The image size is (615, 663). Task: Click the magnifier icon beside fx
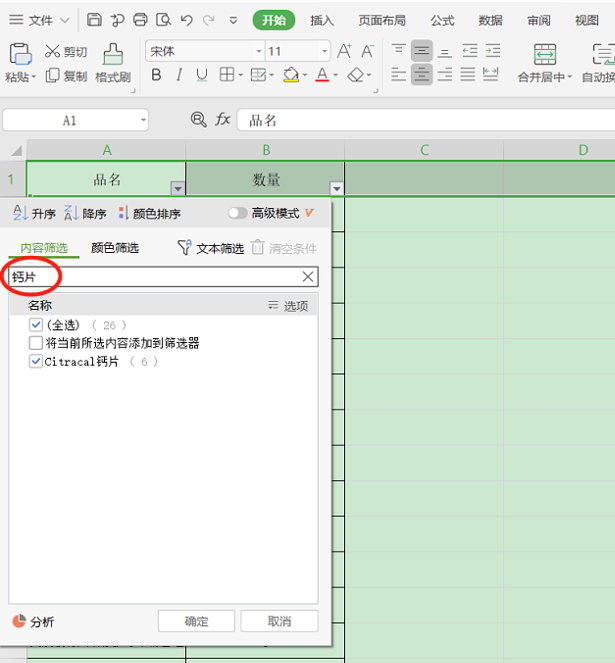click(x=198, y=120)
